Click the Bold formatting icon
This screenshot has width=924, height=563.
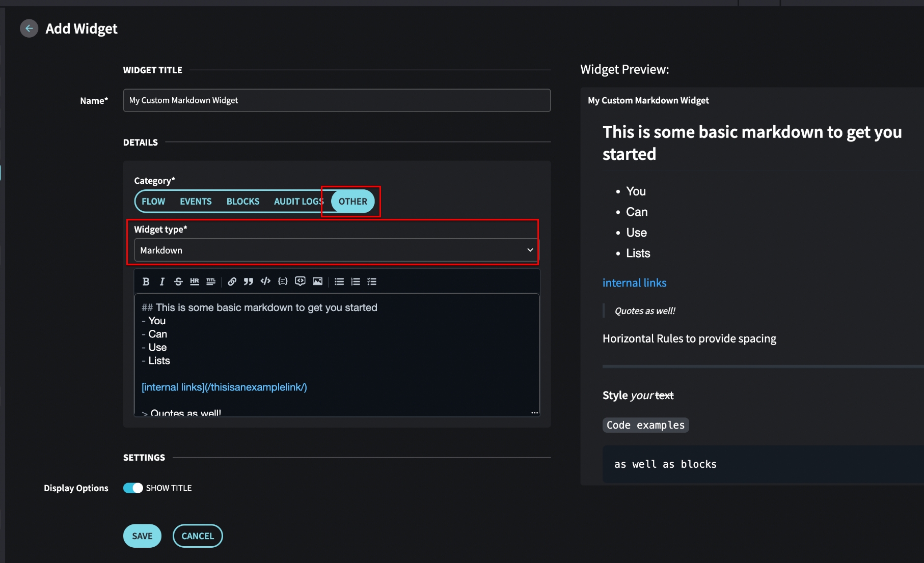[x=146, y=281]
